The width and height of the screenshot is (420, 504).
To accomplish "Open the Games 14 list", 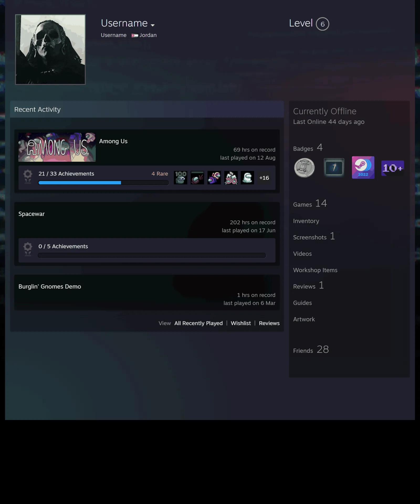I will pyautogui.click(x=310, y=204).
